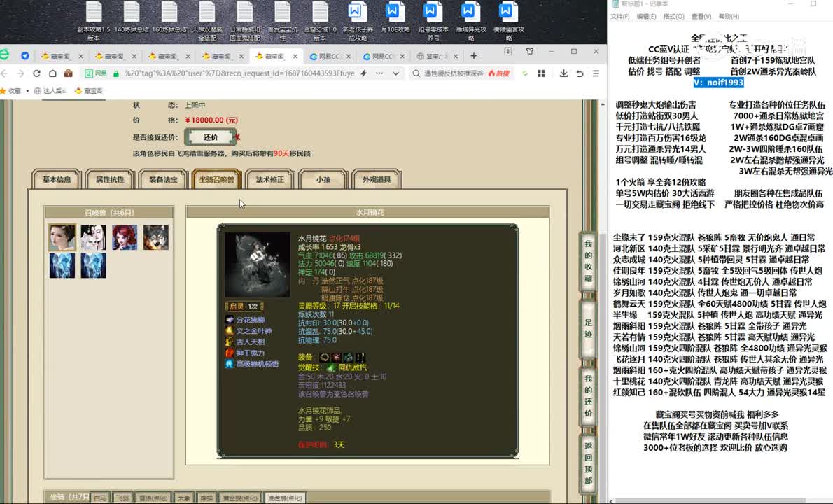The width and height of the screenshot is (833, 504).
Task: Go back in browser history
Action: click(5, 73)
